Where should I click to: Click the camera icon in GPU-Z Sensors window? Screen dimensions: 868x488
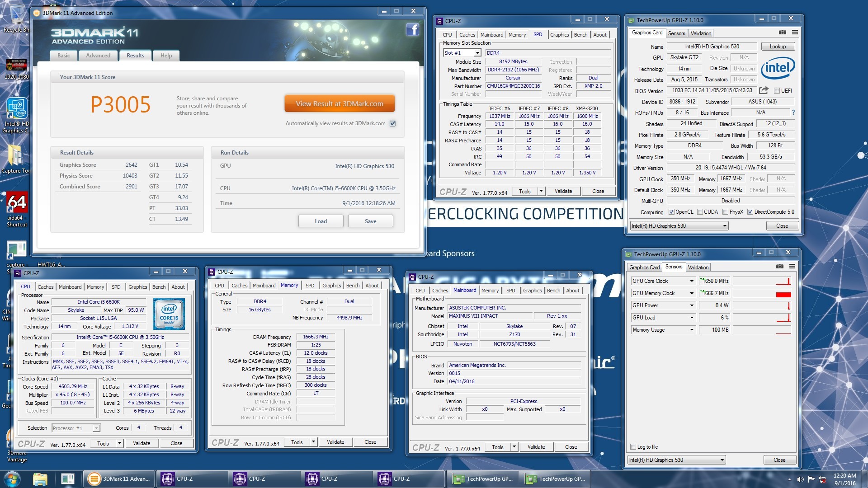(x=780, y=267)
